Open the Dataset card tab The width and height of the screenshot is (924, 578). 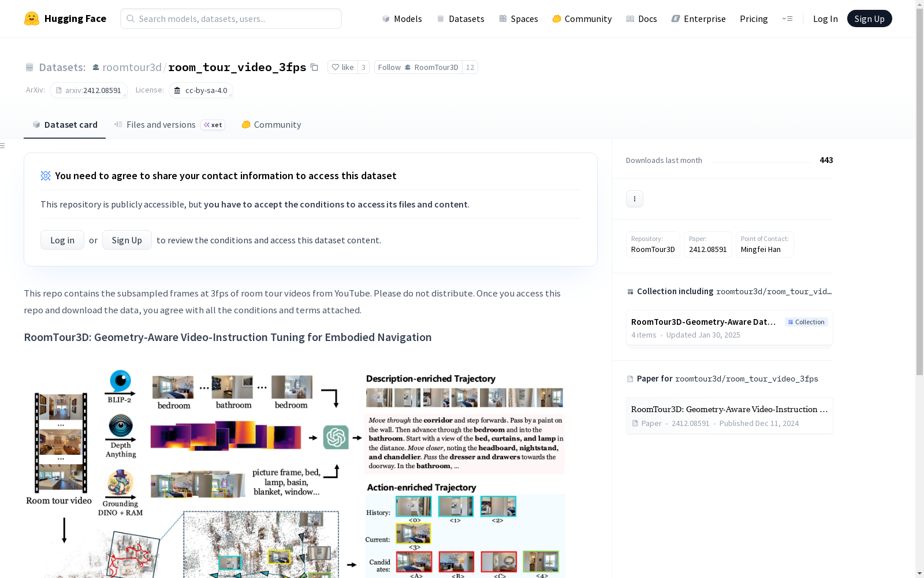65,125
